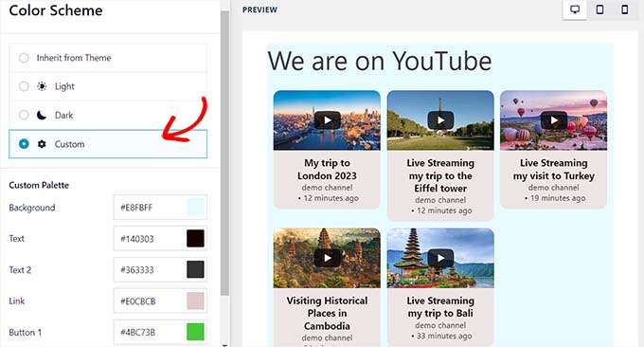The height and width of the screenshot is (347, 644).
Task: Click the 'Custom Palette' label
Action: 39,185
